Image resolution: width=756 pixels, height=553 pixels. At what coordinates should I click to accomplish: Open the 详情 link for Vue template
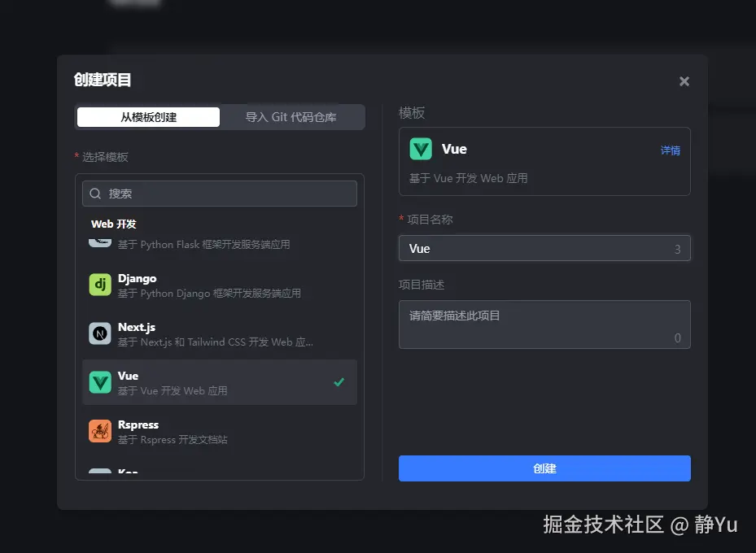pyautogui.click(x=671, y=150)
